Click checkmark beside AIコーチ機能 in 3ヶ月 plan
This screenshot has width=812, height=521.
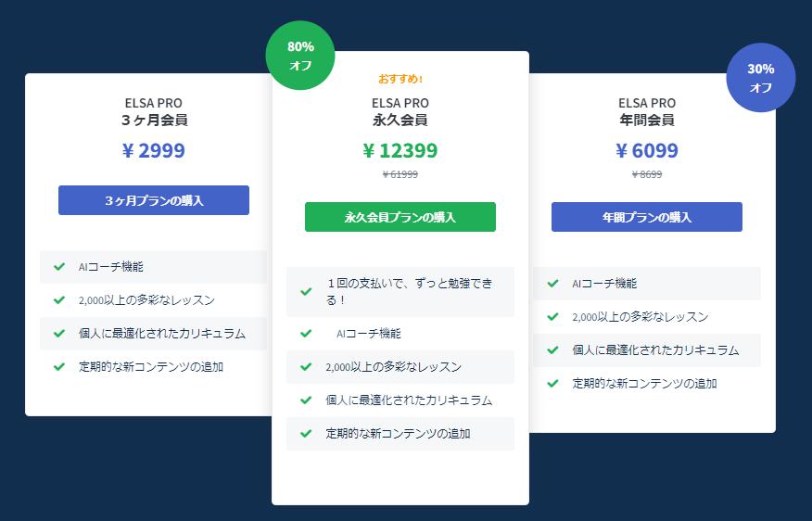[x=59, y=267]
